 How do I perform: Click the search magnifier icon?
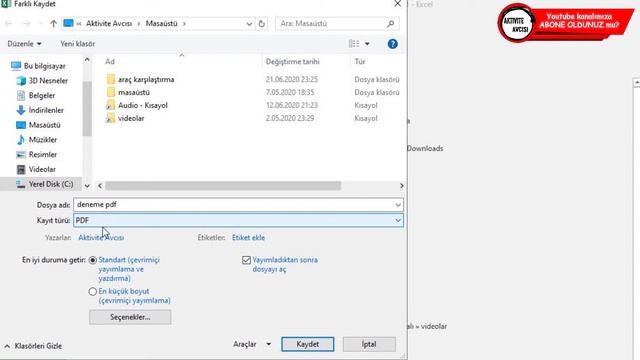pyautogui.click(x=391, y=24)
